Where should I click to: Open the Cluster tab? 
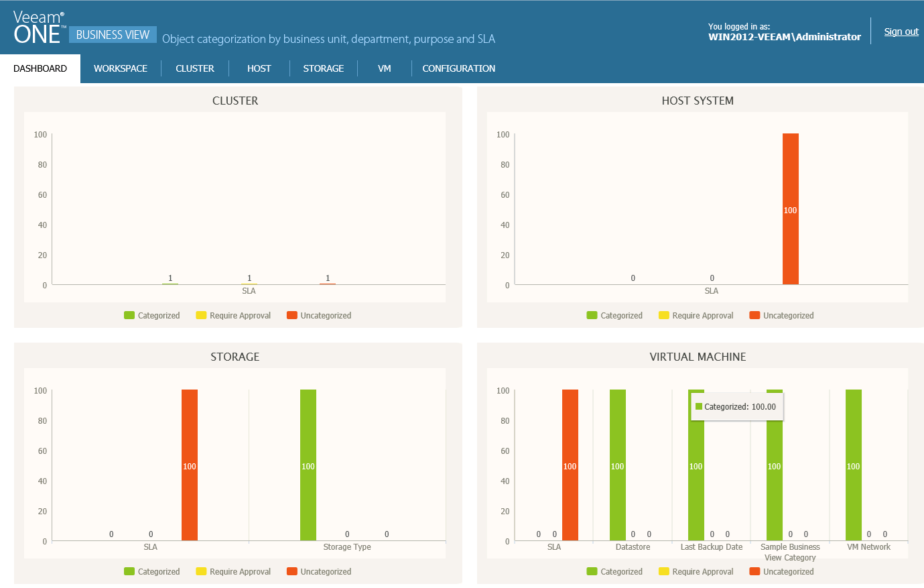(195, 68)
